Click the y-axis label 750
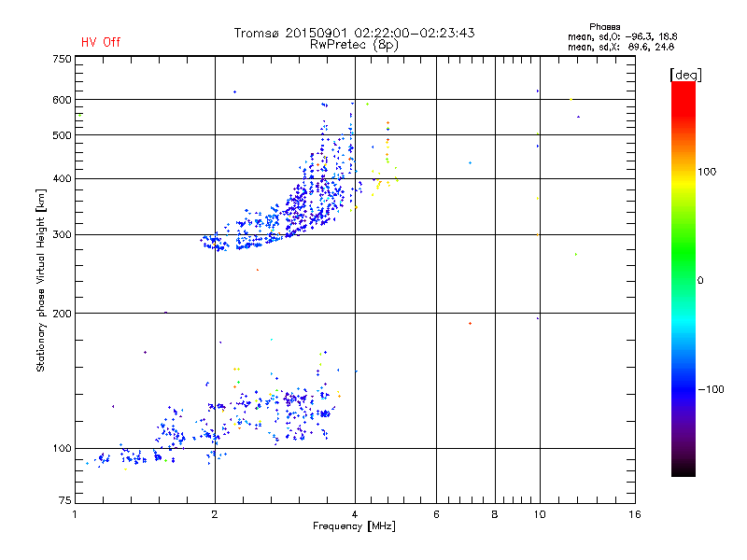This screenshot has width=747, height=560. (62, 60)
